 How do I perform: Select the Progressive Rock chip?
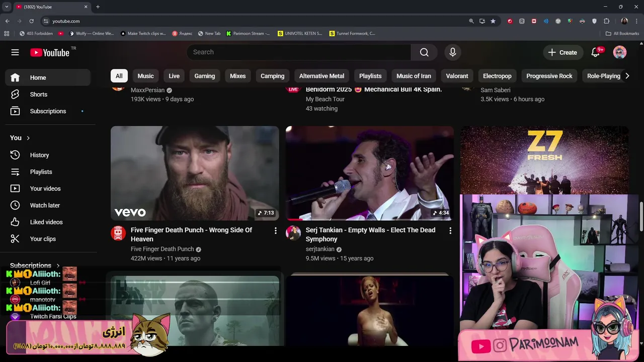[x=549, y=76]
